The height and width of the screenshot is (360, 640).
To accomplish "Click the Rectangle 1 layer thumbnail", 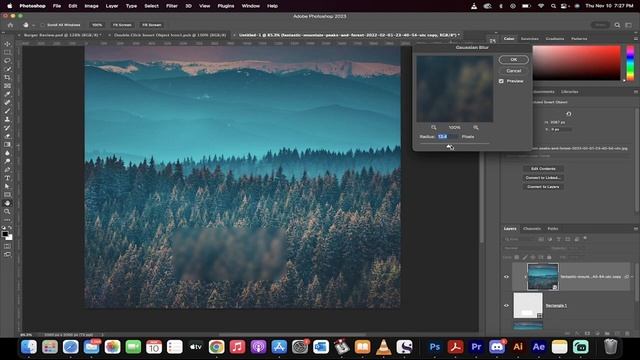I will pos(528,305).
